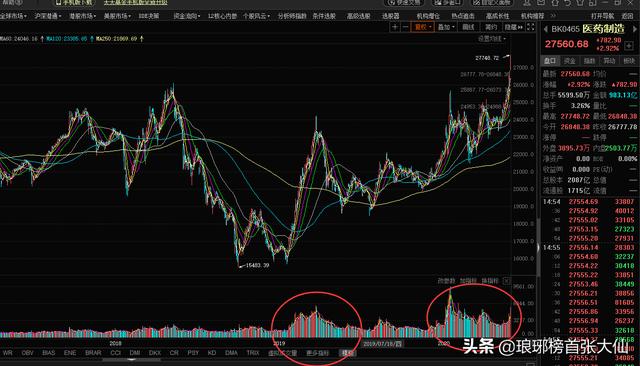
Task: Go to next sector with right arrow
Action: point(635,29)
